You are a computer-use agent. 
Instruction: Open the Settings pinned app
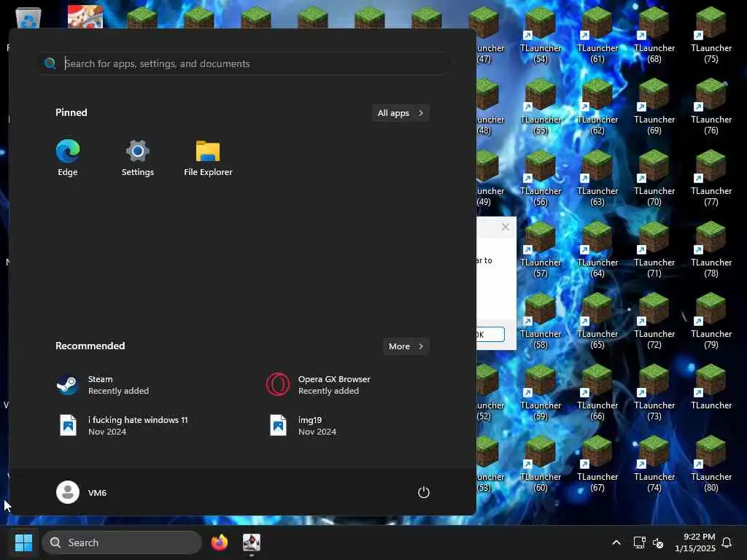click(x=138, y=158)
